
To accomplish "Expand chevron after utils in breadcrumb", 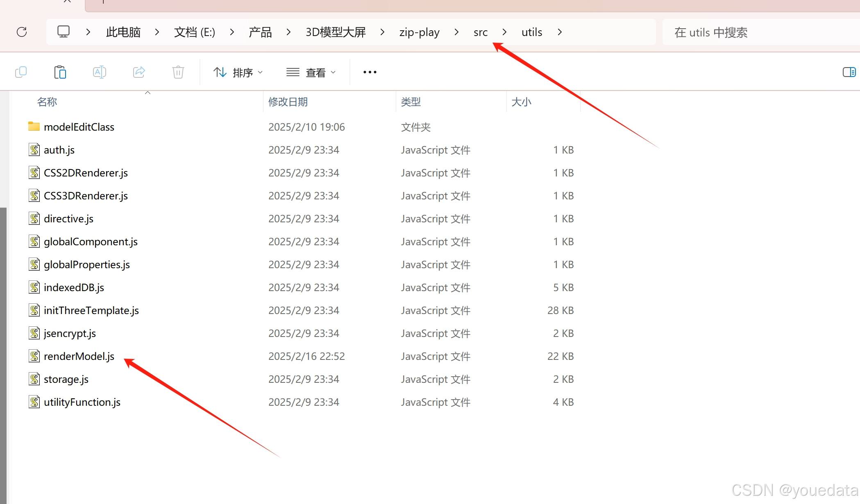I will coord(560,32).
